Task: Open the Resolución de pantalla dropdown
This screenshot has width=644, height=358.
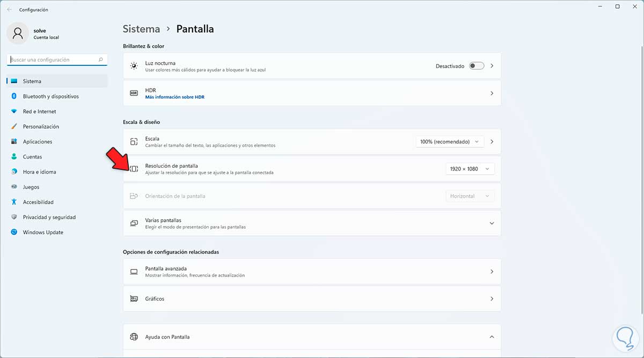Action: [470, 169]
